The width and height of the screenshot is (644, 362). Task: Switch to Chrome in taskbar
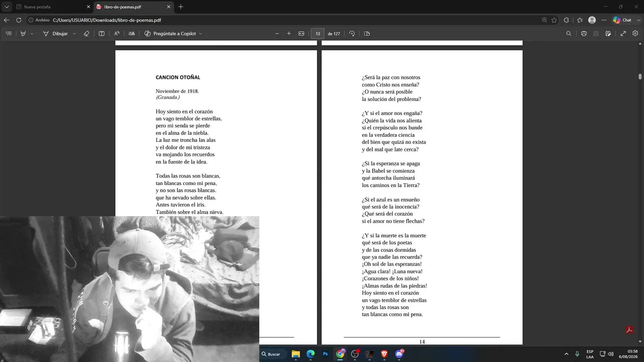[341, 354]
